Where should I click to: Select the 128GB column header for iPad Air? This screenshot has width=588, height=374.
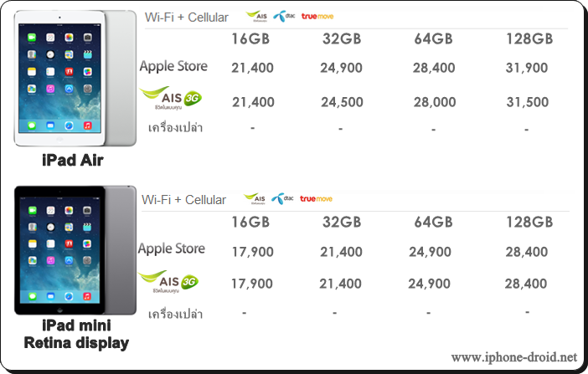click(529, 39)
